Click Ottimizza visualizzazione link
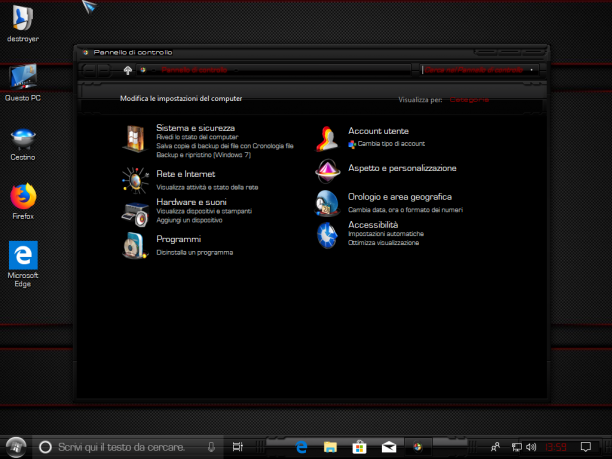The width and height of the screenshot is (612, 459). [x=383, y=243]
